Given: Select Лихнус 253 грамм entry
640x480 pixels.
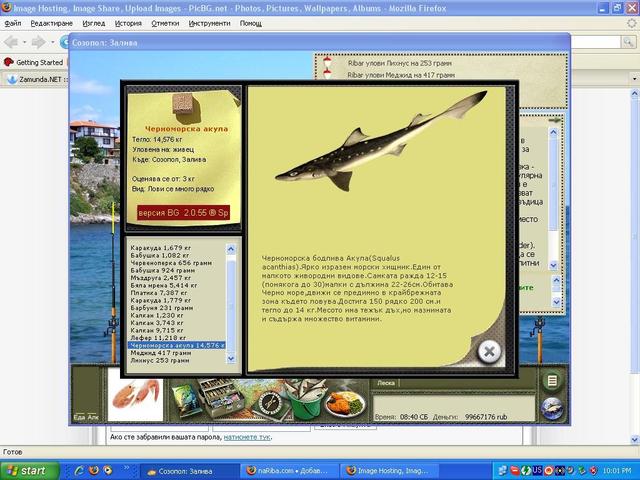Looking at the screenshot, I should click(x=160, y=360).
